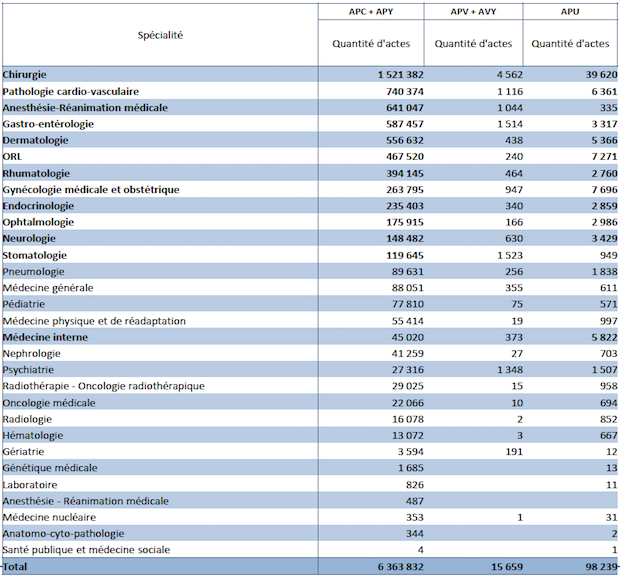Viewport: 620px width, 578px height.
Task: Select the Stomatologie specialty cell
Action: (36, 255)
